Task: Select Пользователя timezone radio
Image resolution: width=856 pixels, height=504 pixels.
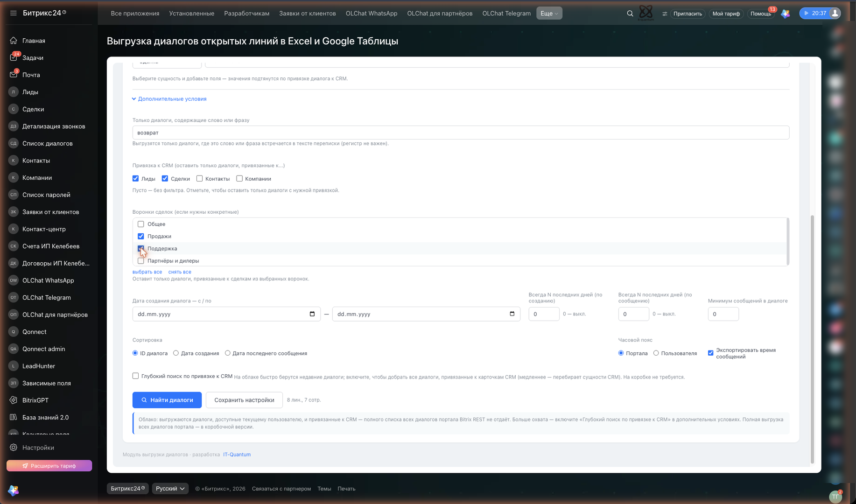Action: 656,353
